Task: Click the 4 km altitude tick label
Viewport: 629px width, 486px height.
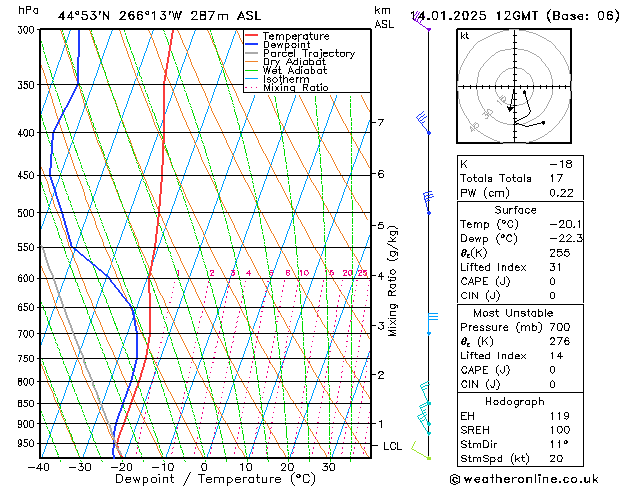Action: pos(381,276)
